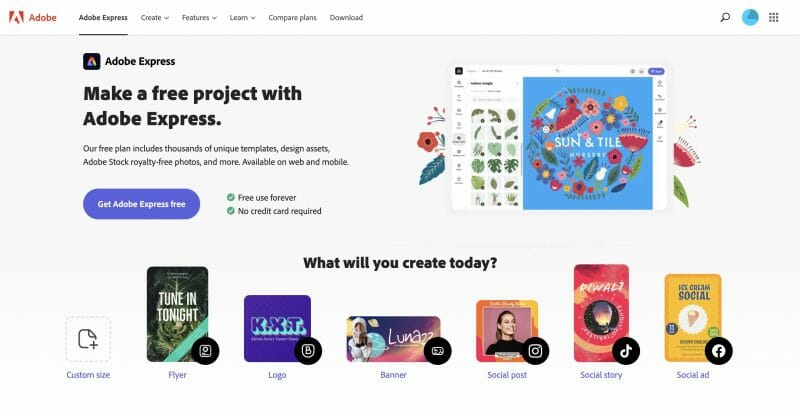Image resolution: width=800 pixels, height=413 pixels.
Task: Click the Behance badge on Logo card
Action: coord(308,351)
